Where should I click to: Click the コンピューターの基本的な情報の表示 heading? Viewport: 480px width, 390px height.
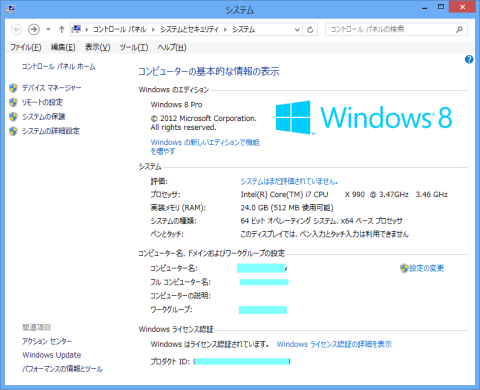click(x=209, y=71)
